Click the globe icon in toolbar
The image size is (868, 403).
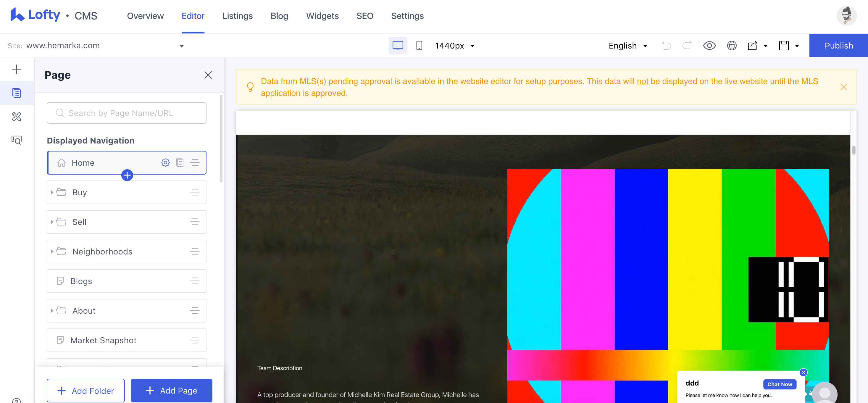732,46
